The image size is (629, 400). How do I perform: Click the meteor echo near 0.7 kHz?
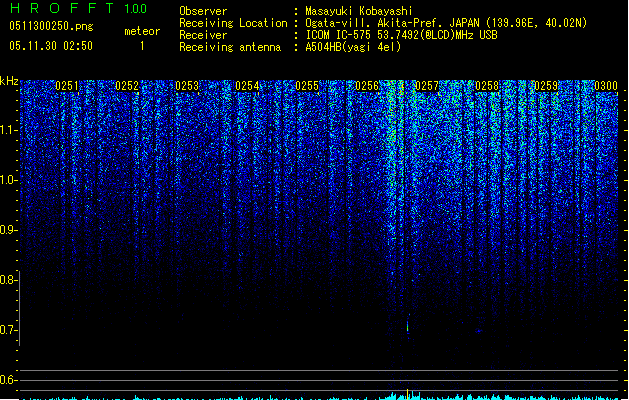point(408,326)
